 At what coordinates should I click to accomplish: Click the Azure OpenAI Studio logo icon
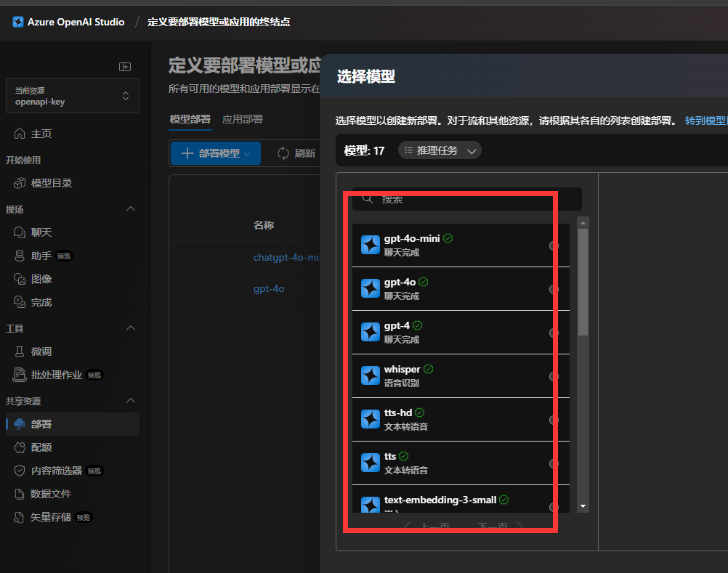tap(17, 22)
